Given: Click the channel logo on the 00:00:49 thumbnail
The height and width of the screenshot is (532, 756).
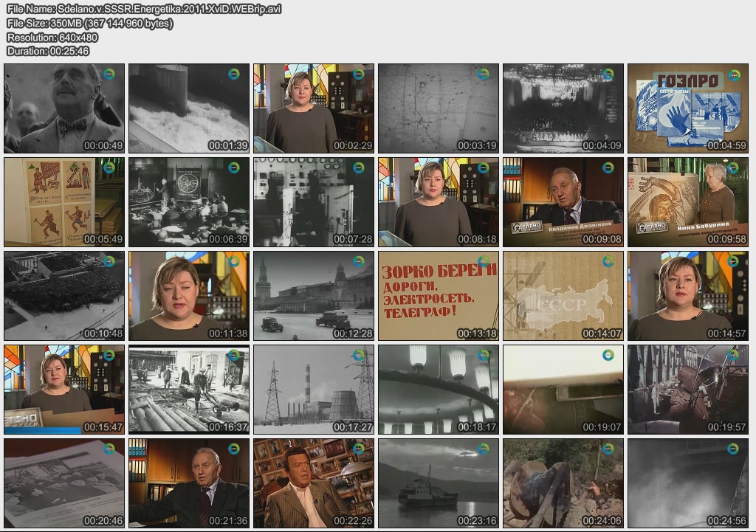Looking at the screenshot, I should (x=109, y=74).
